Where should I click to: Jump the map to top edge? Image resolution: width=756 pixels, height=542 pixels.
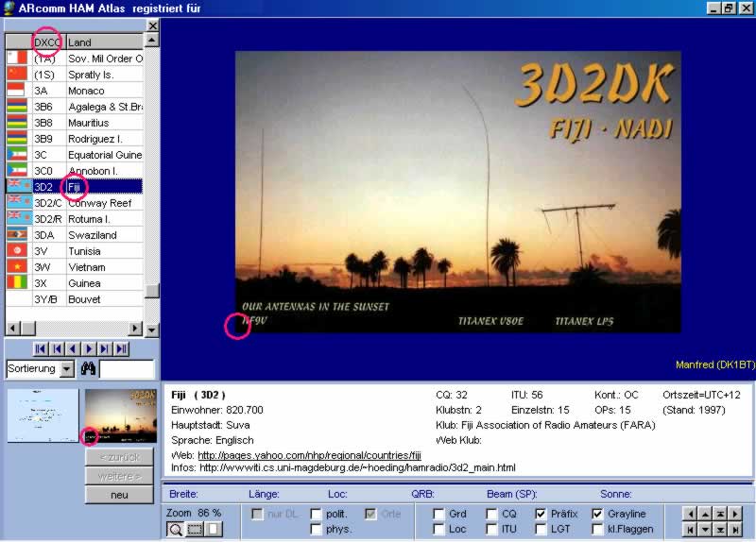coord(720,514)
